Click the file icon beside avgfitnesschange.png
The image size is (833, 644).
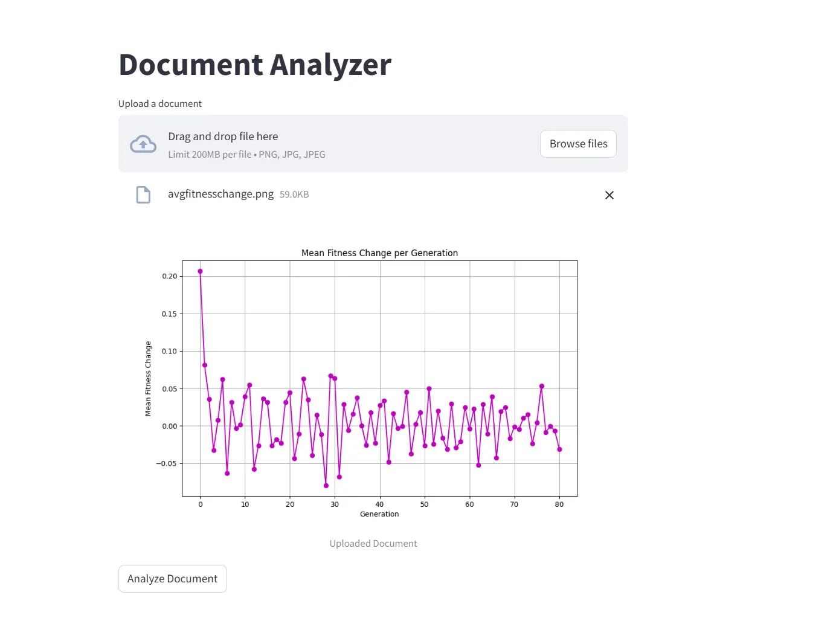click(143, 195)
